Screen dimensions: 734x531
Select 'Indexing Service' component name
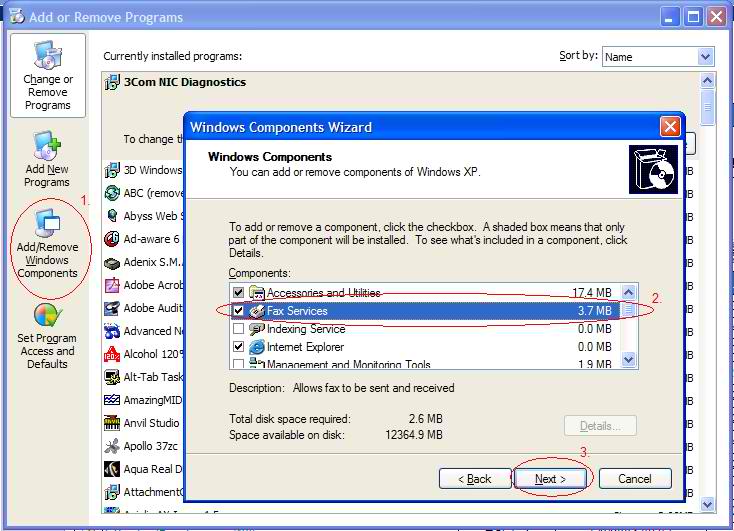[x=306, y=329]
